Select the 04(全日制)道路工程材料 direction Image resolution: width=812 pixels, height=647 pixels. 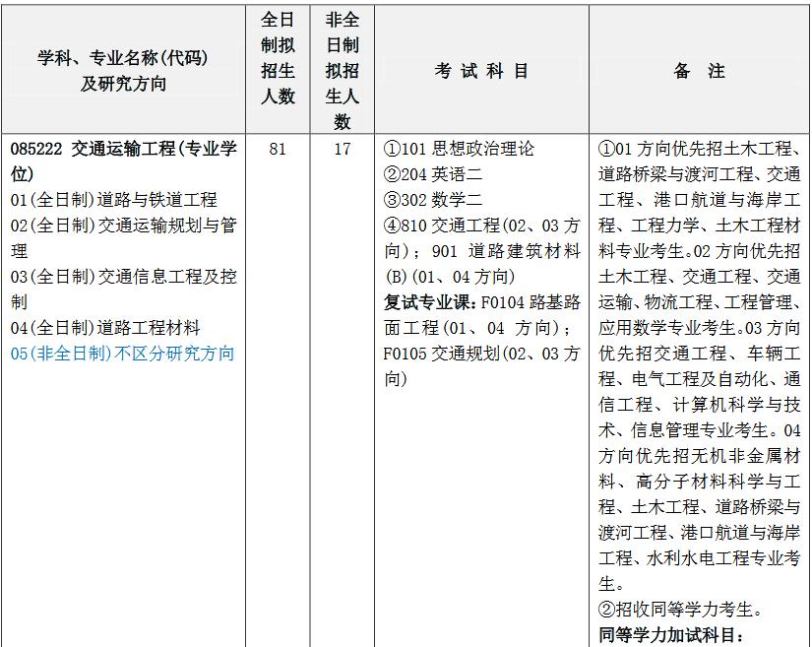pos(105,328)
